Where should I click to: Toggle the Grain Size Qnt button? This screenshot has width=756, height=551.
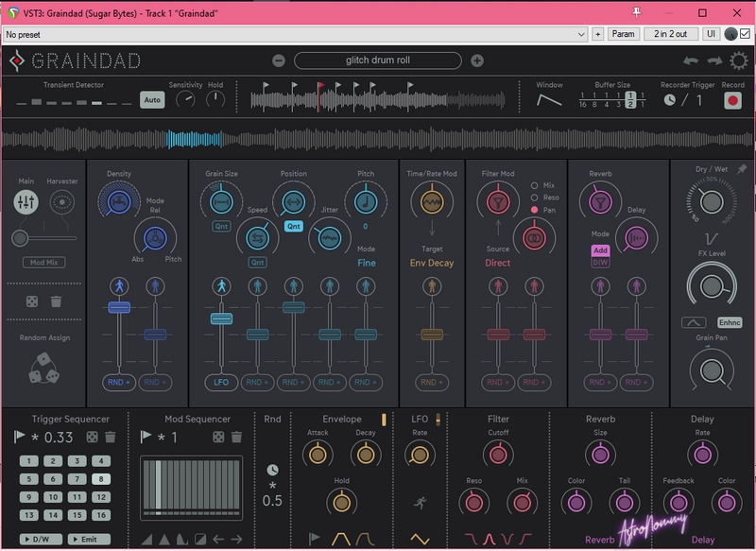(x=222, y=226)
